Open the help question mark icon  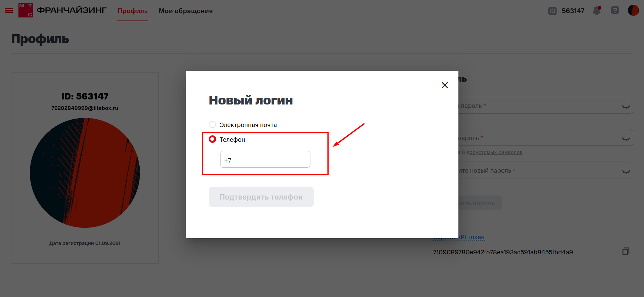tap(615, 10)
